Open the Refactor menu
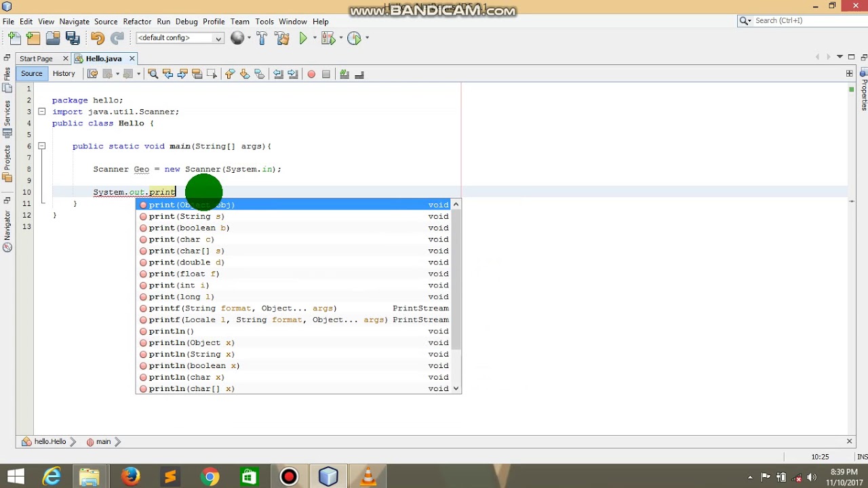868x488 pixels. pos(137,22)
